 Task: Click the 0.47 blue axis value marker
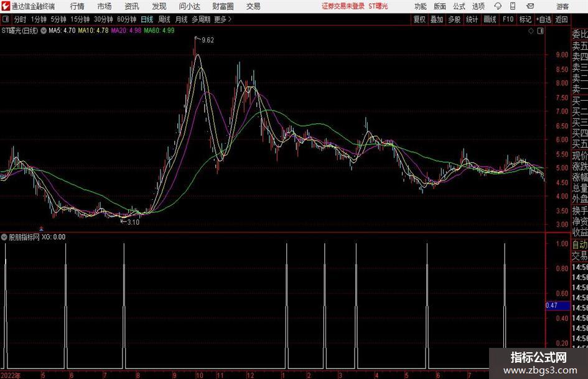tap(558, 306)
